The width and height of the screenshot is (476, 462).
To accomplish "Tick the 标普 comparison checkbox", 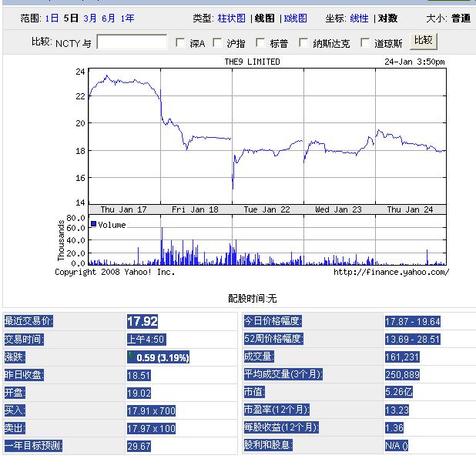I will coord(260,42).
